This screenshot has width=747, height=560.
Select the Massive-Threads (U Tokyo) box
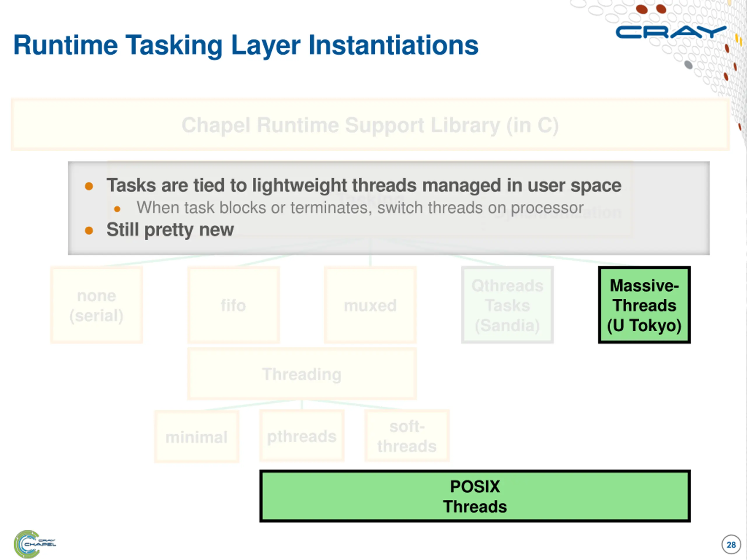pos(644,305)
